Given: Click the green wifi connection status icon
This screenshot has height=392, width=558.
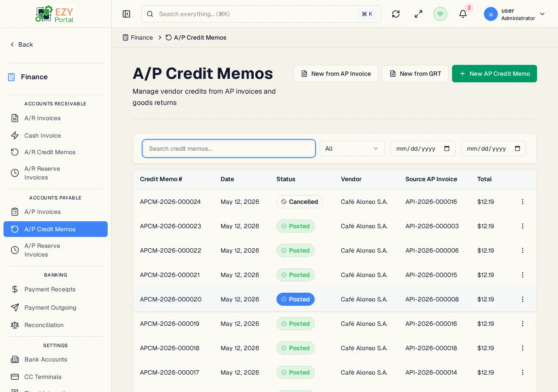Looking at the screenshot, I should click(440, 14).
